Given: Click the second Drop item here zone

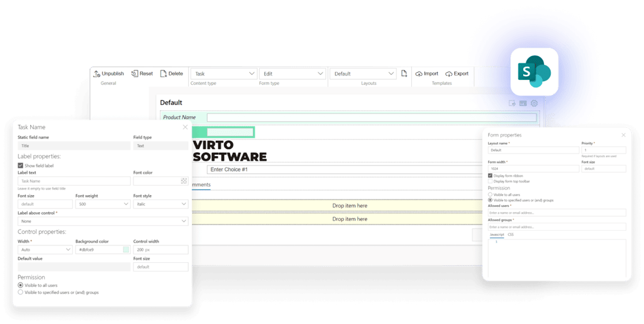Looking at the screenshot, I should point(337,219).
